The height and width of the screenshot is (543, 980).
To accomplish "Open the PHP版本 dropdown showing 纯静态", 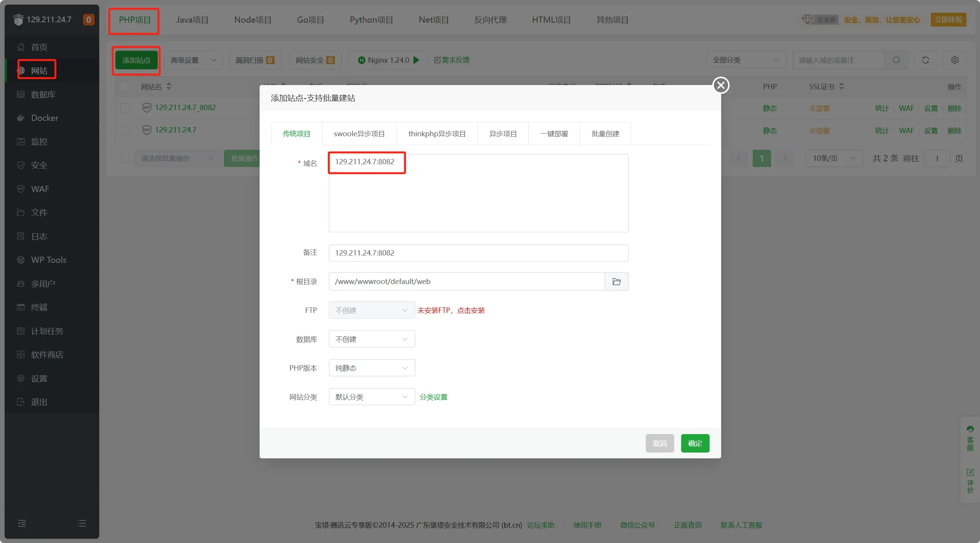I will 372,368.
